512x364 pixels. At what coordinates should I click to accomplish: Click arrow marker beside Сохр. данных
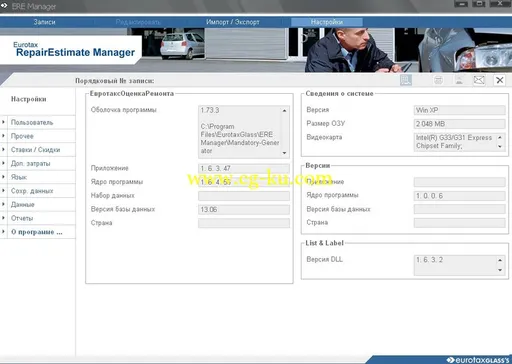[3, 190]
